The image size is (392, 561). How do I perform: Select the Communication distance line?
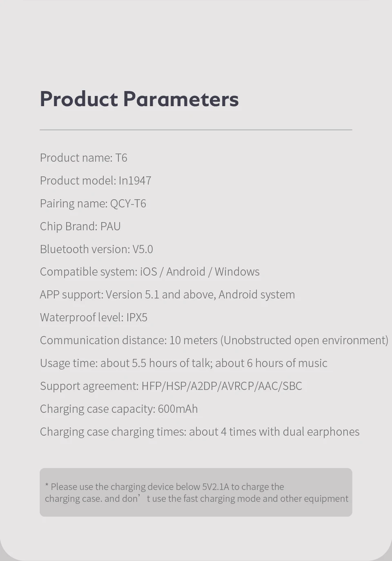point(214,340)
